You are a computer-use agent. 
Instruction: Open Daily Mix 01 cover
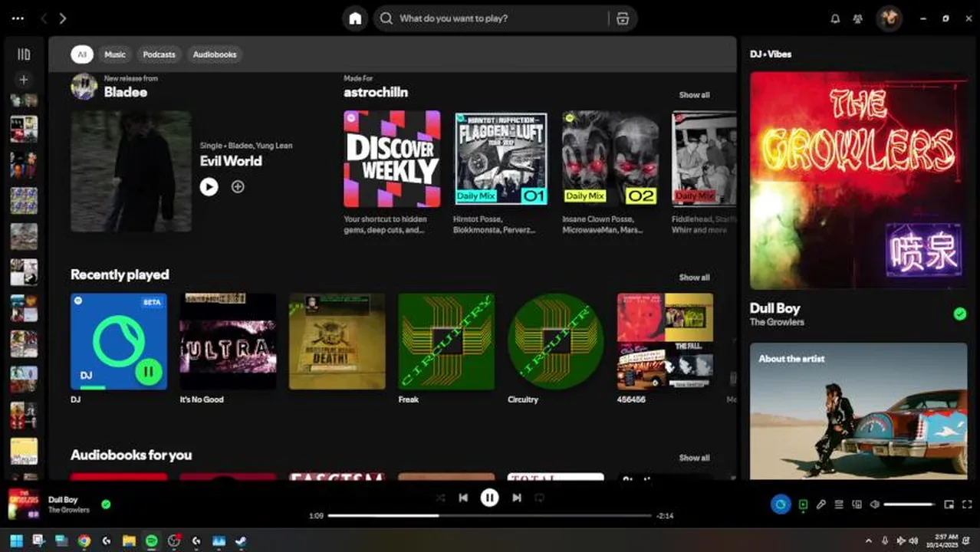(x=502, y=159)
